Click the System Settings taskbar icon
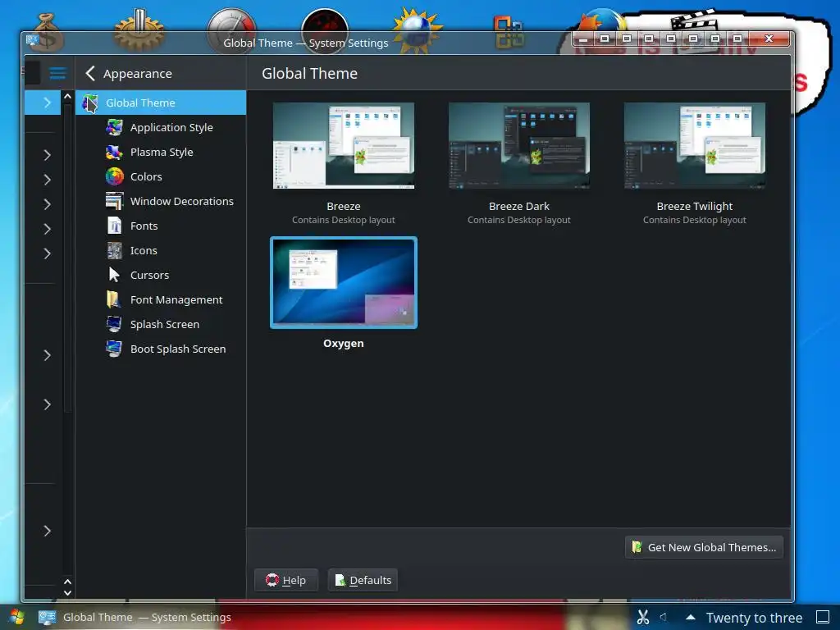 (x=47, y=617)
